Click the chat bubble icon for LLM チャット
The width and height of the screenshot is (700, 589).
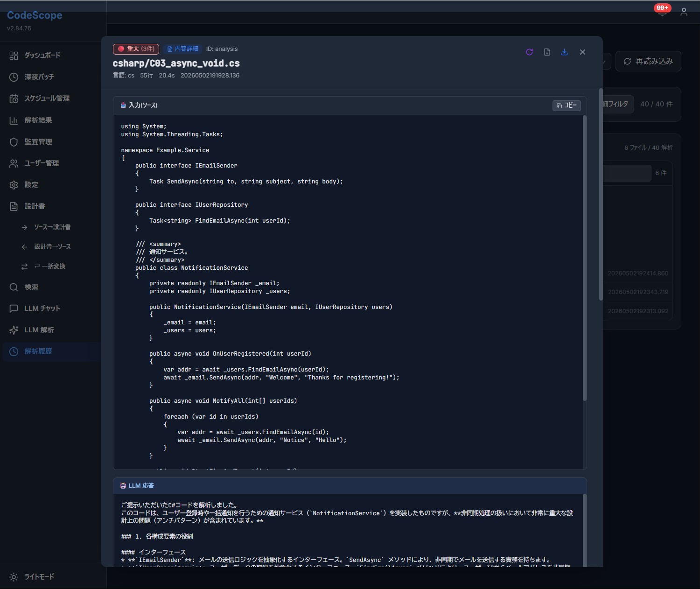click(14, 309)
